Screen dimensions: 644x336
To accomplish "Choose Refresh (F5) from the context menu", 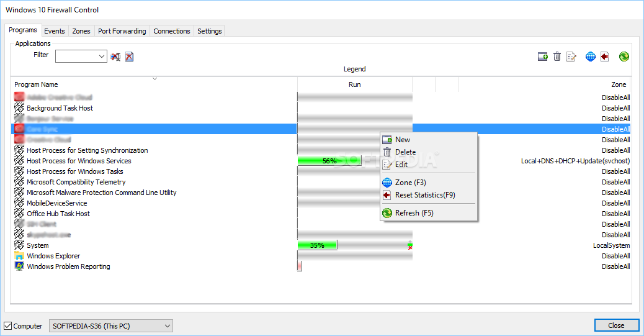I will click(x=429, y=213).
